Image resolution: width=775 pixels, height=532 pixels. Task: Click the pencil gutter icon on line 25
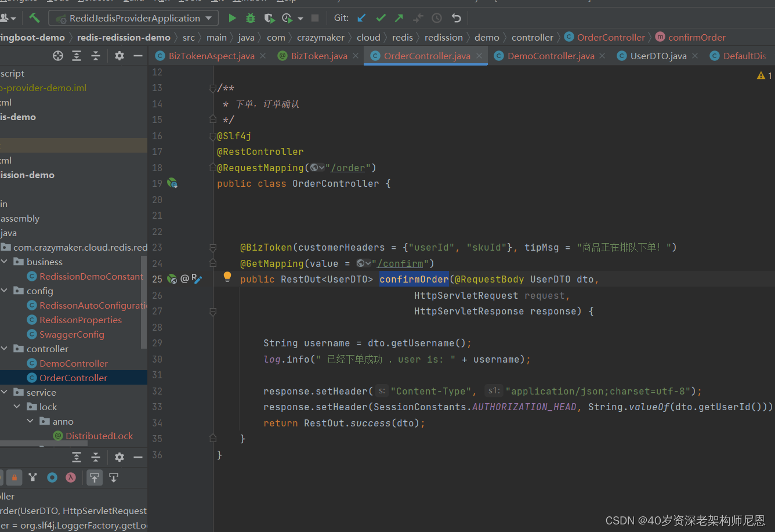click(x=198, y=280)
